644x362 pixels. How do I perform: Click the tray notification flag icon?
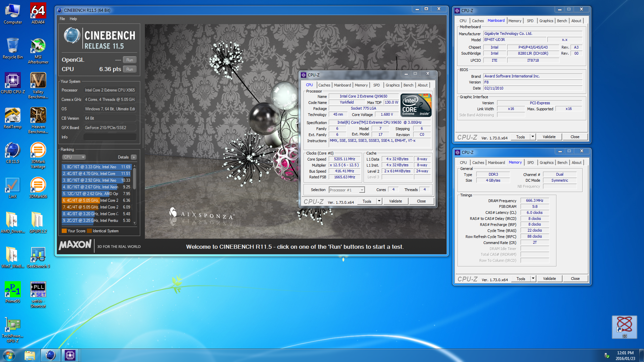tap(606, 355)
